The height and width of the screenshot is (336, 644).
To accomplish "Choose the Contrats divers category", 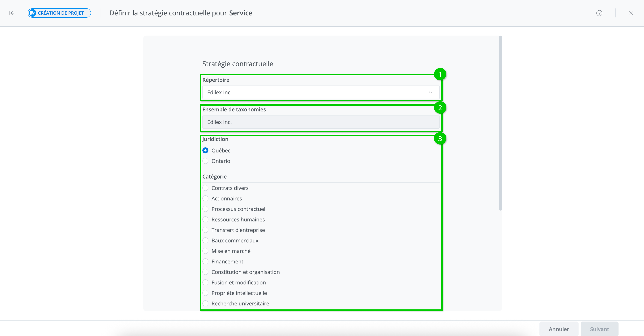I will pyautogui.click(x=205, y=188).
